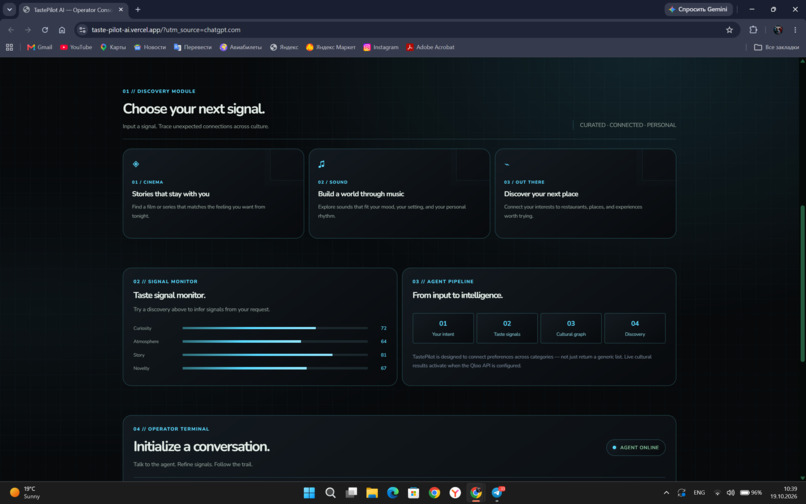Open the Яндекс bookmark
Screen dimensions: 806x504
tap(284, 47)
